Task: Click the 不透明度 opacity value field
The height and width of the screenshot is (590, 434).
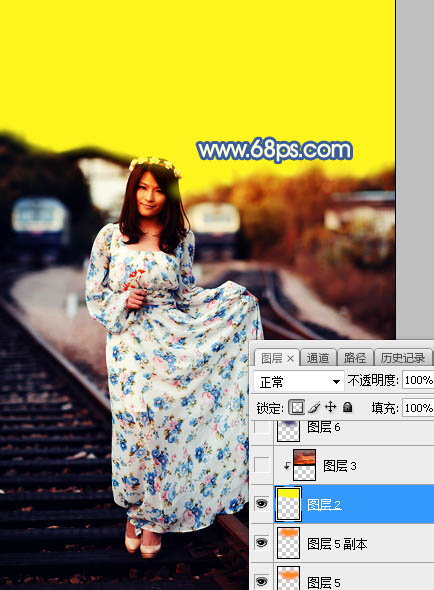Action: (418, 380)
